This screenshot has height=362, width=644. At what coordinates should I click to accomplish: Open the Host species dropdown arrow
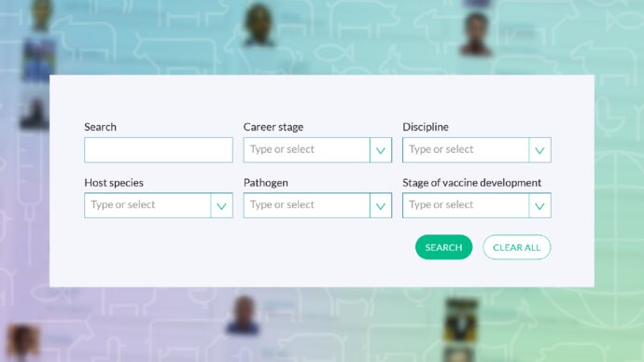[x=222, y=205]
